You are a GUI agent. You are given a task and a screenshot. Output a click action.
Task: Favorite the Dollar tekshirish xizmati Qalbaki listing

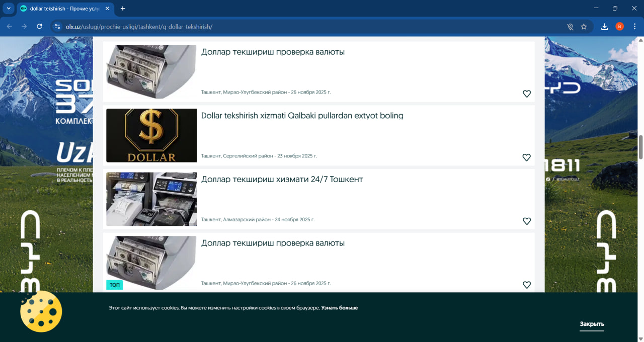click(x=526, y=157)
